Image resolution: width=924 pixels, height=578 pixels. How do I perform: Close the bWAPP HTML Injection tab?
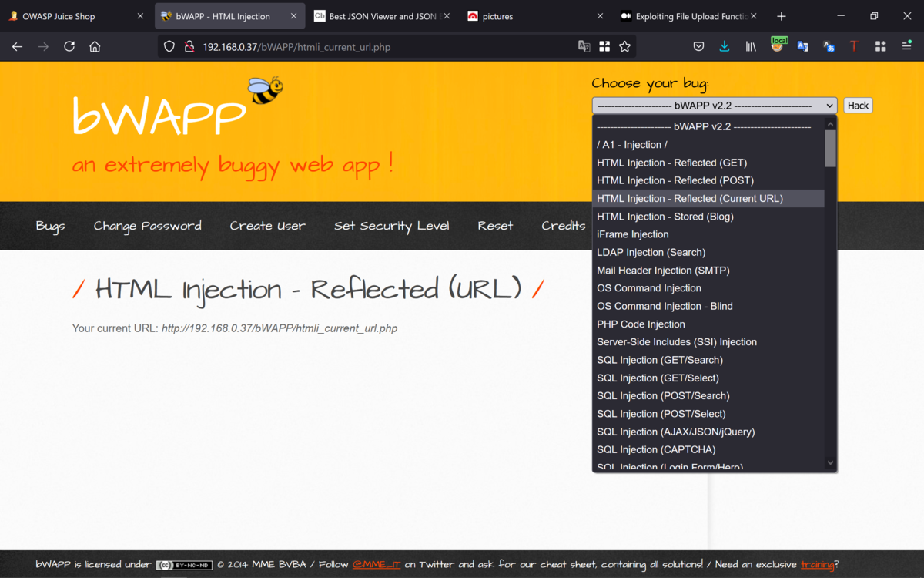[x=294, y=16]
